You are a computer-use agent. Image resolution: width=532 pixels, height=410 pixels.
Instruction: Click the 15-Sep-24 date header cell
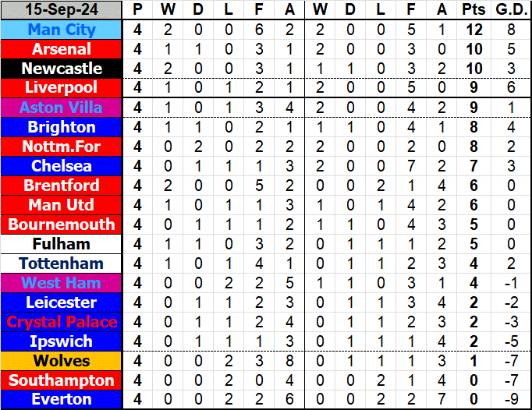(x=62, y=10)
